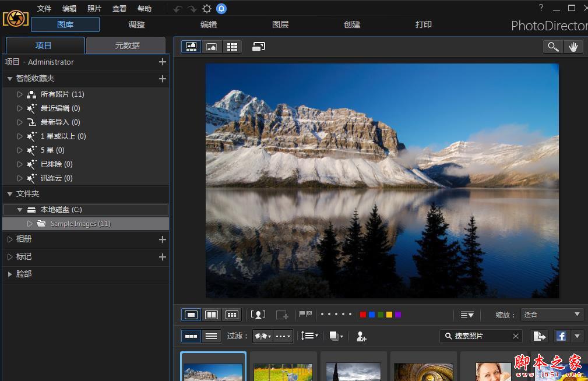Select Sample Images (11) folder
This screenshot has width=588, height=381.
point(86,224)
